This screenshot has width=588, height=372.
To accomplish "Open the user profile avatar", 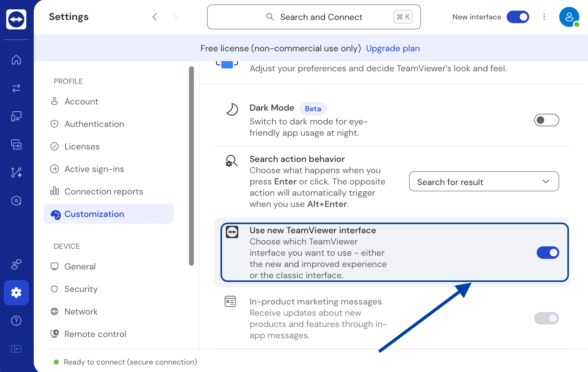I will click(569, 17).
